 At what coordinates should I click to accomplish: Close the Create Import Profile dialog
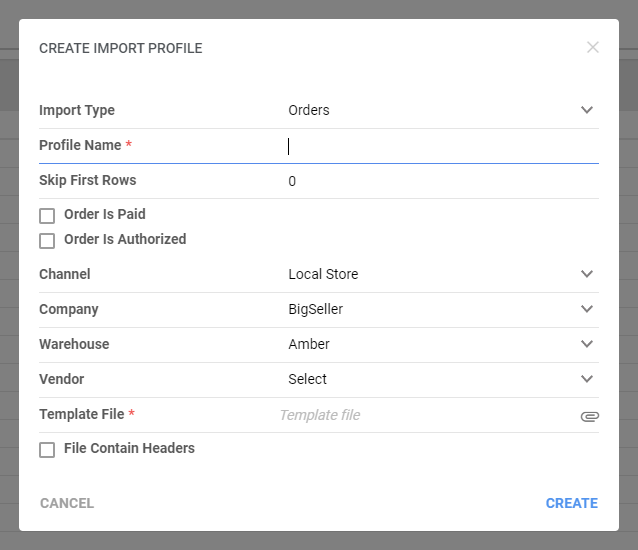coord(592,47)
